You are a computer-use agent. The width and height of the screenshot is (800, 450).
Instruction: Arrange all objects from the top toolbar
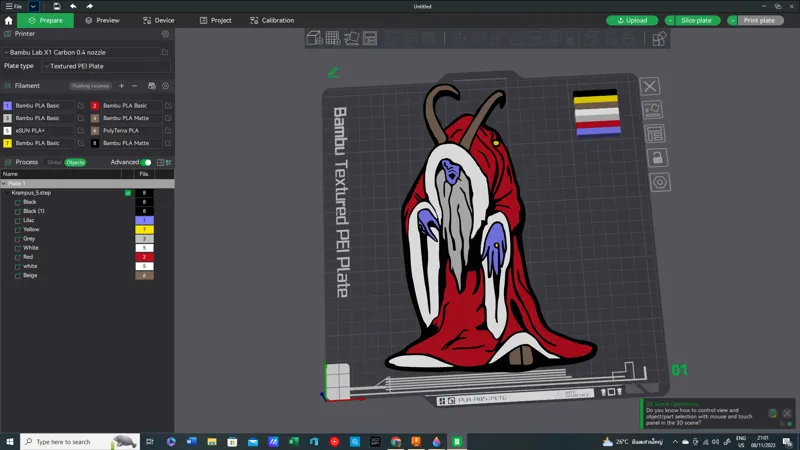[x=370, y=38]
